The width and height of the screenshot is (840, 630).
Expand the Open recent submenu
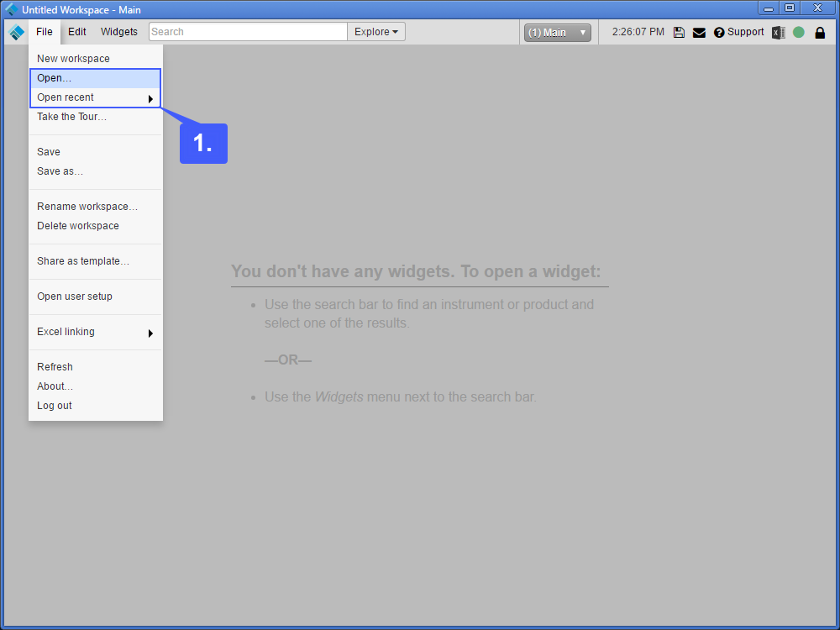click(96, 97)
